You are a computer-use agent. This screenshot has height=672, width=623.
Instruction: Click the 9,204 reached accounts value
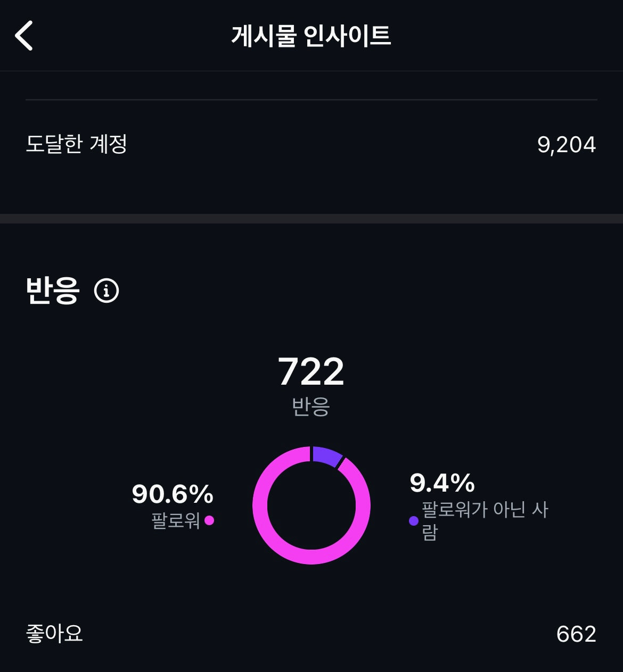566,145
